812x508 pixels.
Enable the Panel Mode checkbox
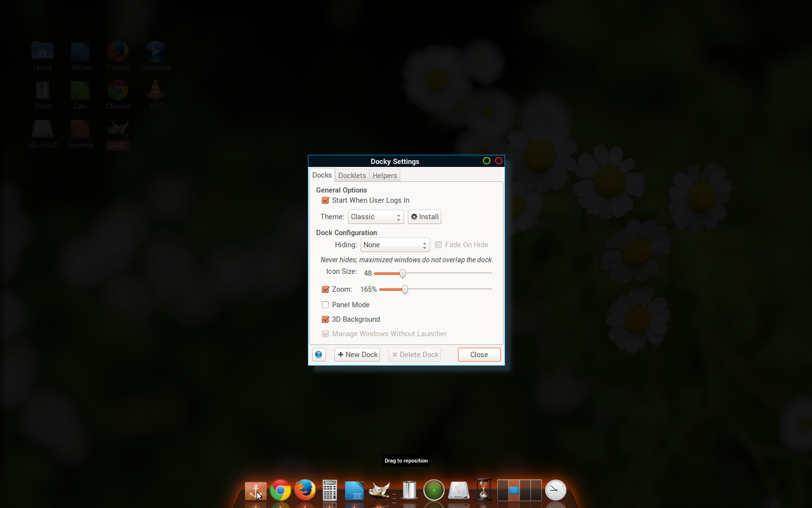tap(326, 305)
